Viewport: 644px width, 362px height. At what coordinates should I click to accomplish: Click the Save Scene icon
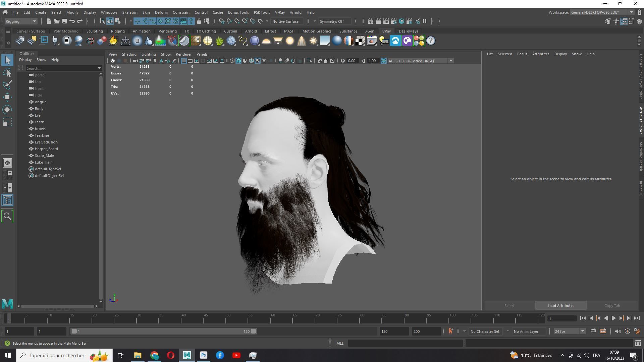tap(64, 21)
